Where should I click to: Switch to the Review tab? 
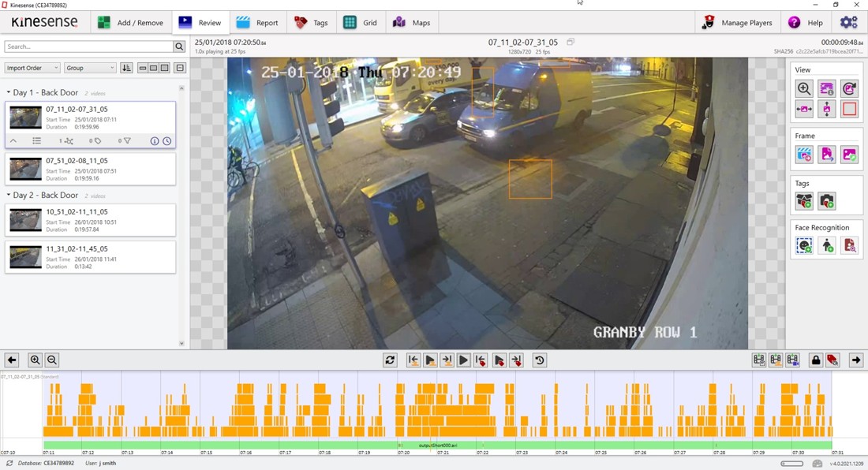tap(200, 23)
